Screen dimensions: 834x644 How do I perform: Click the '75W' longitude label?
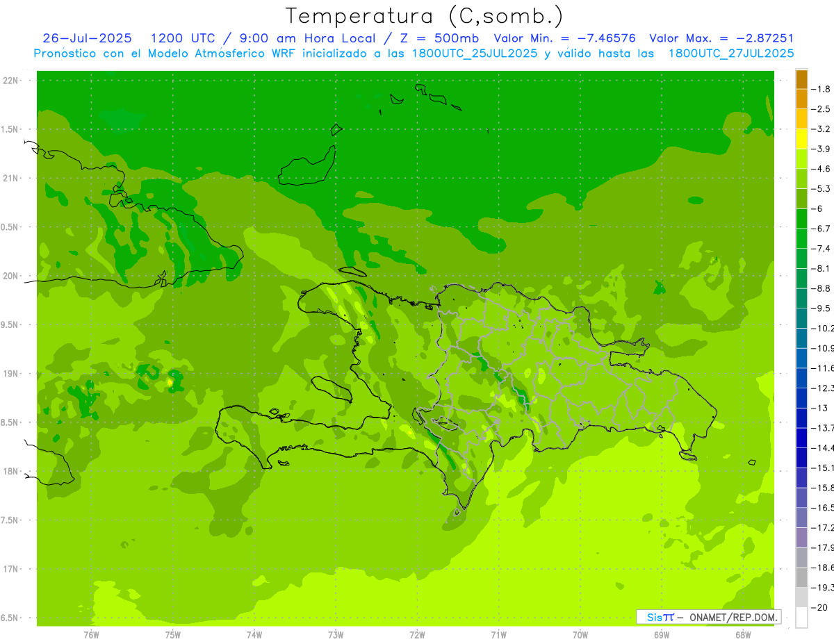pyautogui.click(x=173, y=635)
